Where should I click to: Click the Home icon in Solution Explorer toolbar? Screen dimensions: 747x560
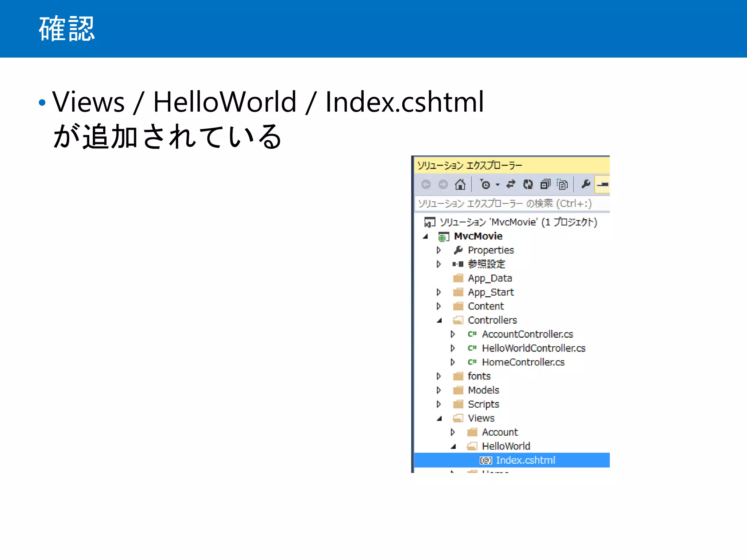coord(460,184)
